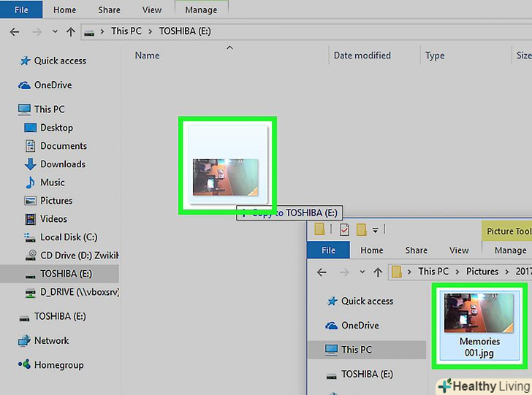
Task: Open recent locations dropdown in TOSHIBA window
Action: point(55,32)
